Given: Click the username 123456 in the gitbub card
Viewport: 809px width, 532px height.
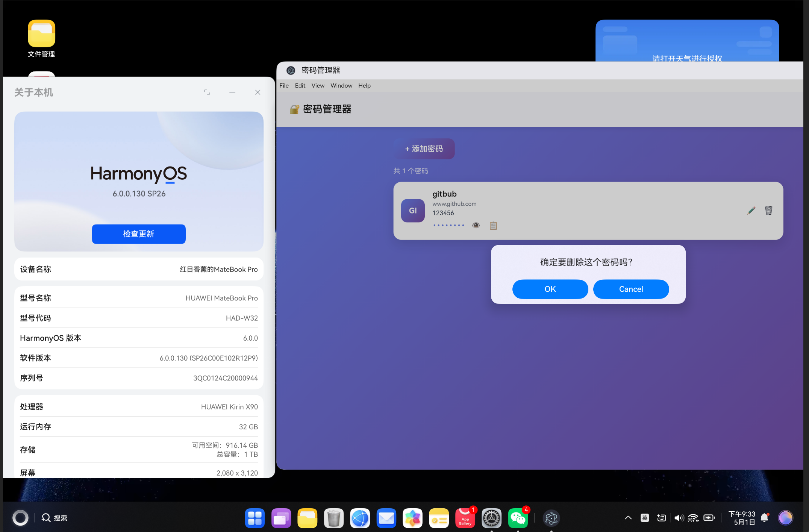Looking at the screenshot, I should 443,213.
